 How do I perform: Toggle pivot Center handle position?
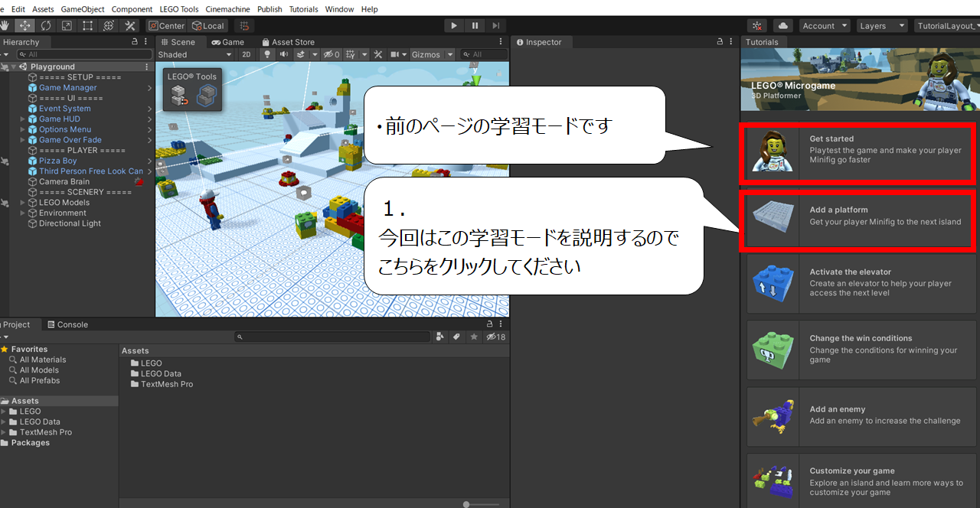point(166,25)
